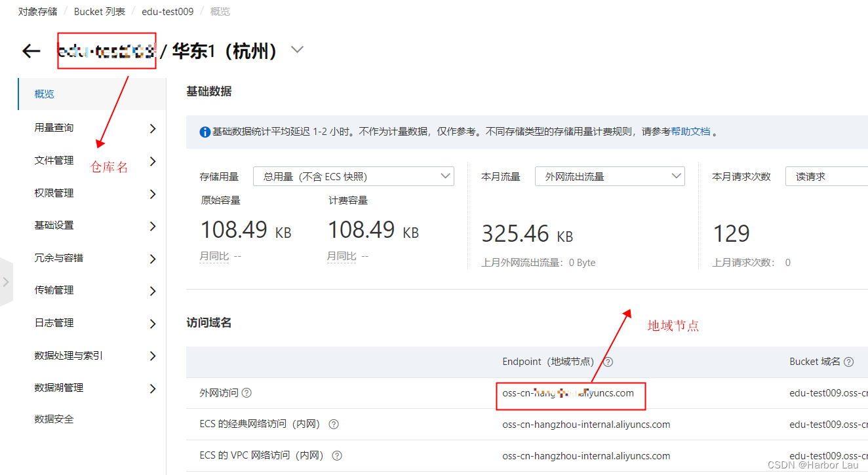868x475 pixels.
Task: Open help beside ECS 的经典网络访问（内网）
Action: (x=334, y=424)
